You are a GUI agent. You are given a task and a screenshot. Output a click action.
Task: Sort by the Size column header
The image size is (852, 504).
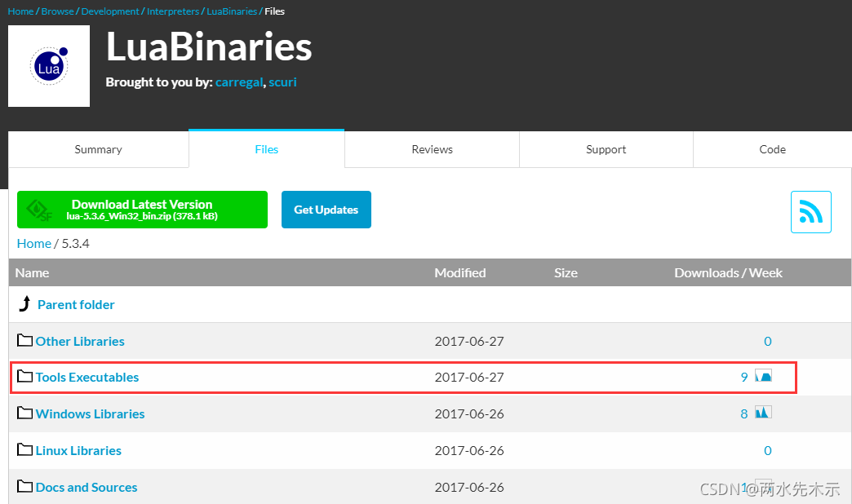tap(566, 272)
